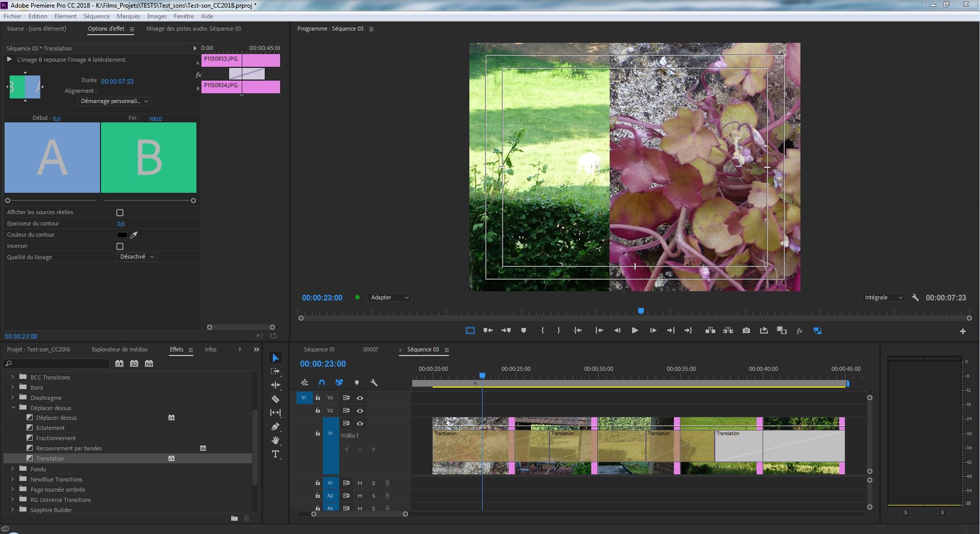Select the Type tool
980x534 pixels.
click(275, 454)
